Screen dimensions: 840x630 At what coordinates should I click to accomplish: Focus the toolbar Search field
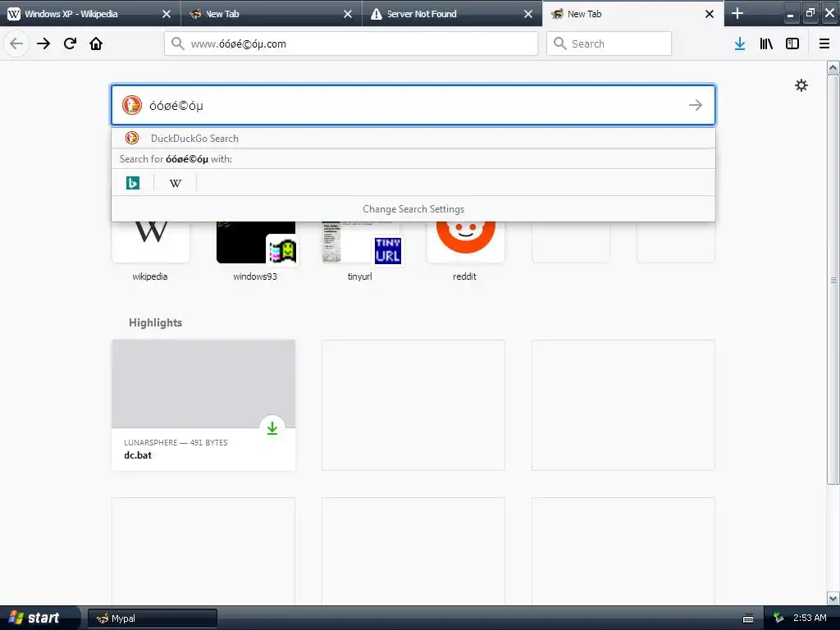point(609,43)
